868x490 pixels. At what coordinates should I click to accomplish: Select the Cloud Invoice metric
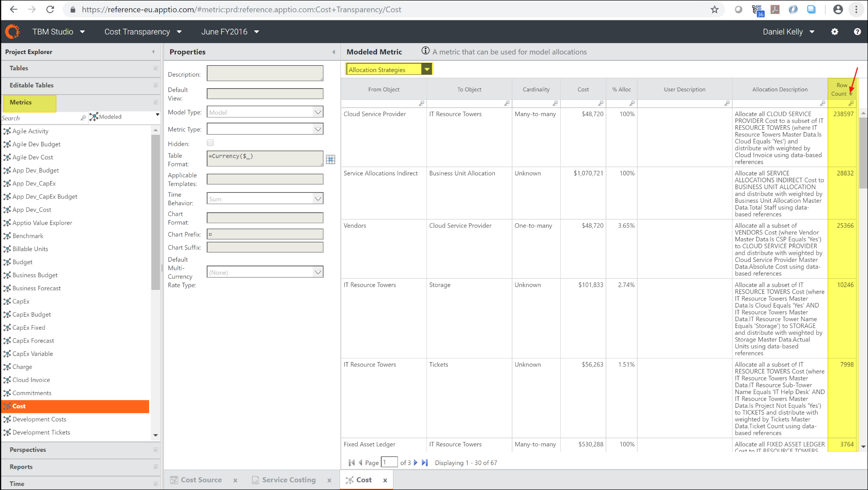[x=31, y=380]
